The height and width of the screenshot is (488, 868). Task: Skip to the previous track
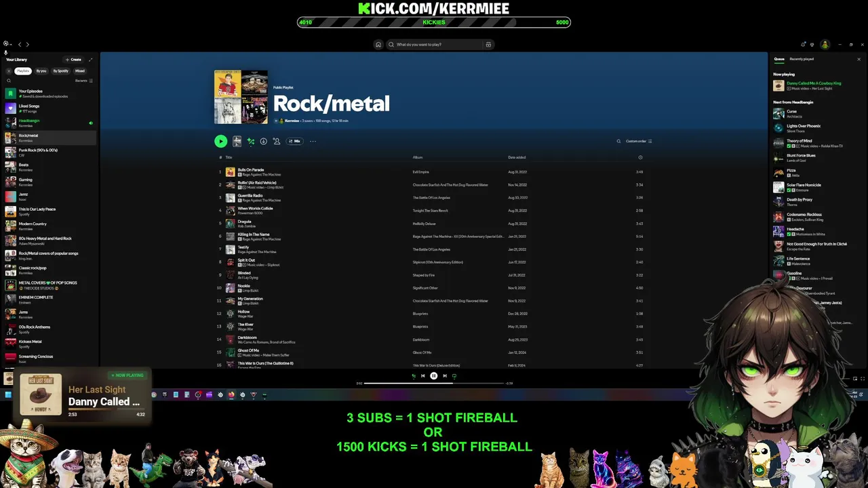click(x=422, y=375)
